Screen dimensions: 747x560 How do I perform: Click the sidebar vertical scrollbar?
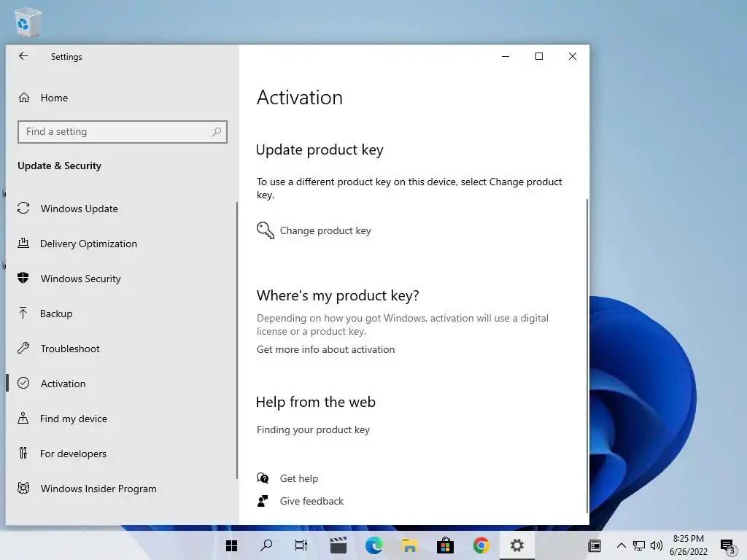tap(237, 341)
